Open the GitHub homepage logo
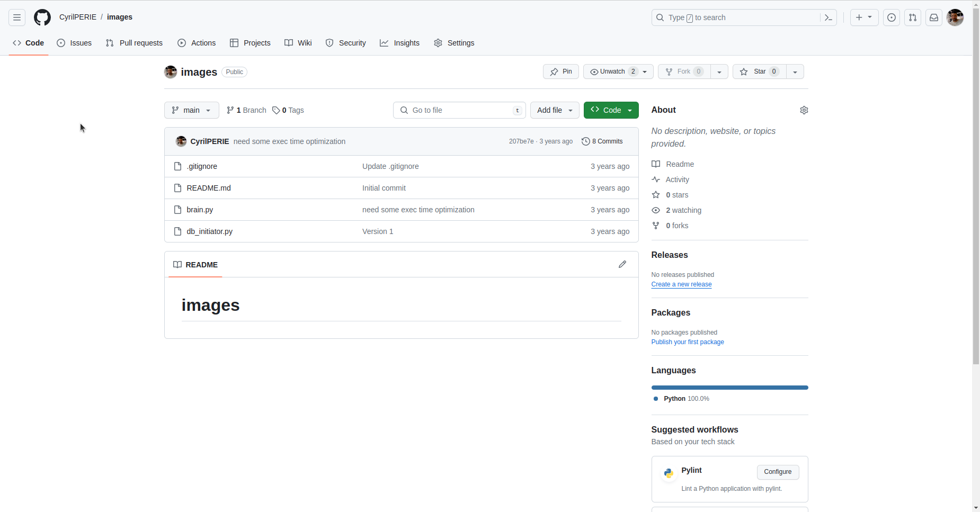Screen dimensions: 980x512 (42, 17)
